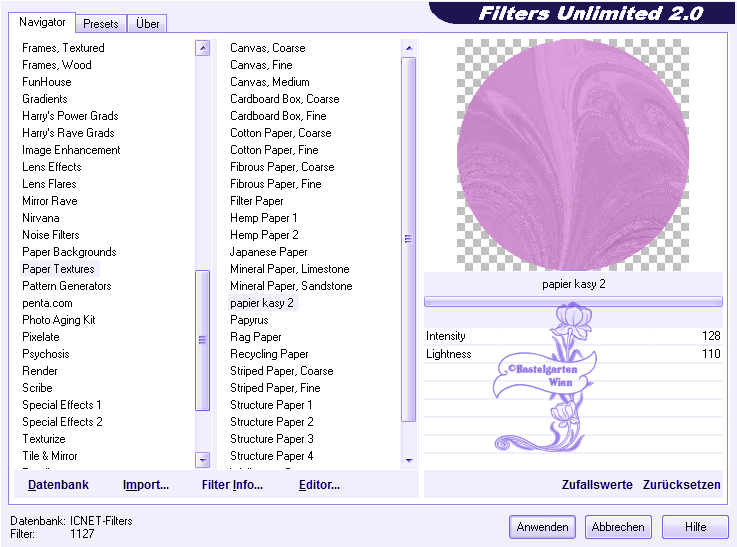This screenshot has height=547, width=737.
Task: Select the Psychosis category
Action: (x=46, y=354)
